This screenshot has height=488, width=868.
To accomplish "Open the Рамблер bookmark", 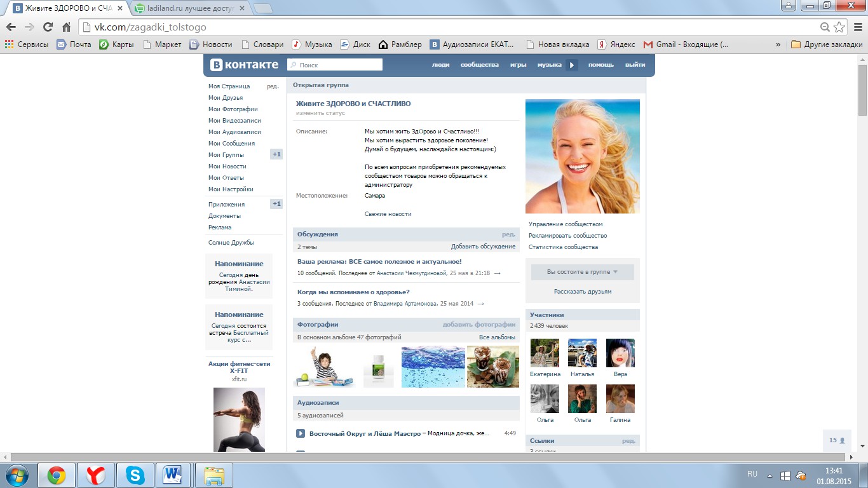I will coord(400,44).
